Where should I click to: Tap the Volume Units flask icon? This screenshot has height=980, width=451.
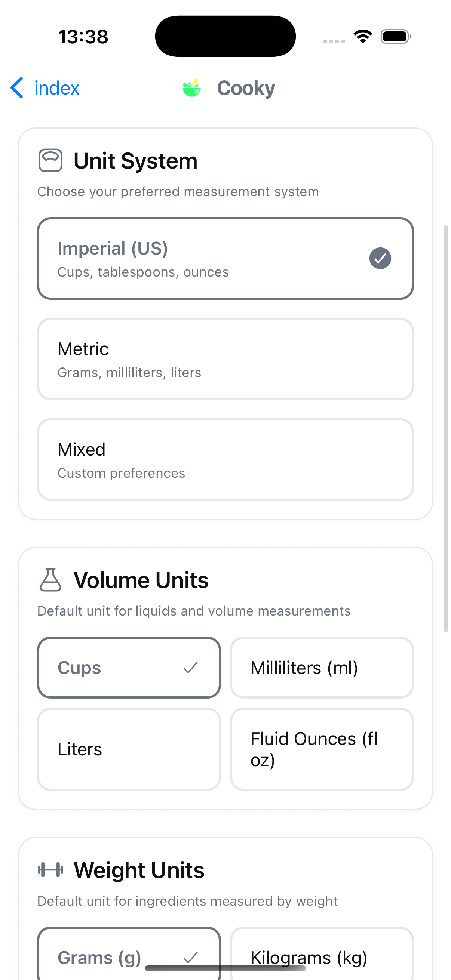[x=50, y=580]
